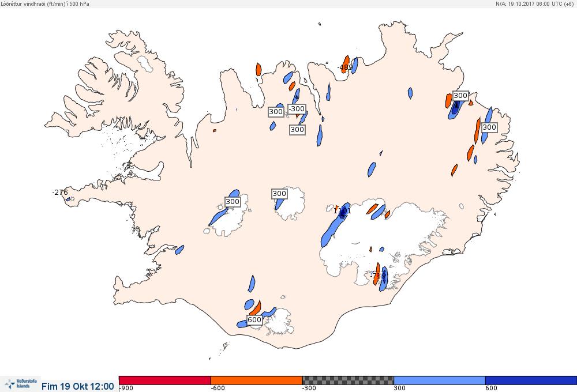Click the '300' label directly below the '-300' label

click(x=297, y=130)
